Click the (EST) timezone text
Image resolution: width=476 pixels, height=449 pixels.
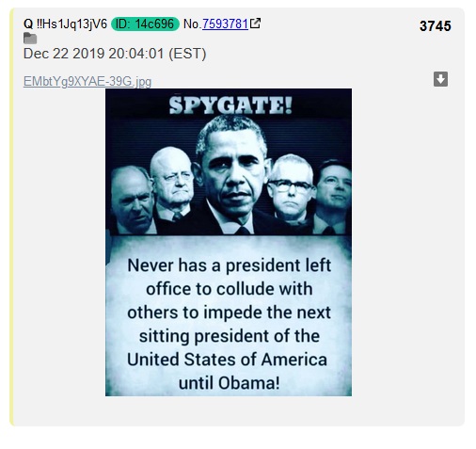click(187, 54)
